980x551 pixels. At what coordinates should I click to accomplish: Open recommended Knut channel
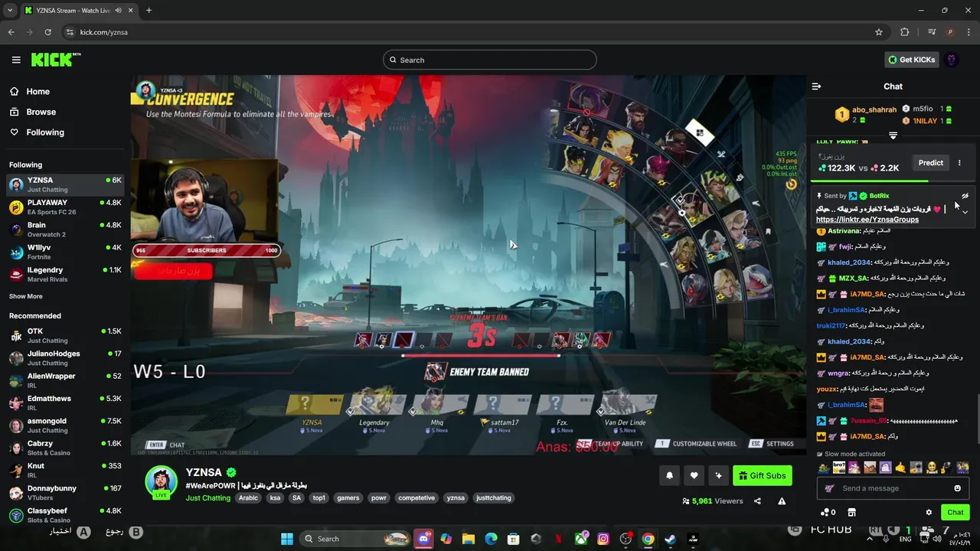pos(64,470)
